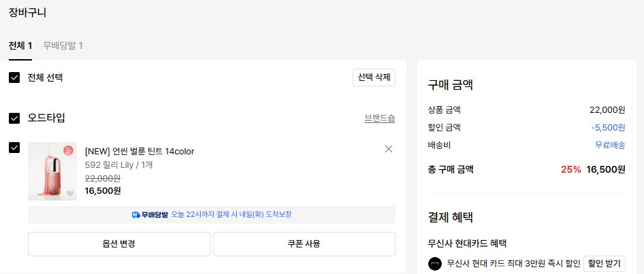Toggle the 전체 선택 checkbox
The width and height of the screenshot is (644, 274).
point(14,78)
